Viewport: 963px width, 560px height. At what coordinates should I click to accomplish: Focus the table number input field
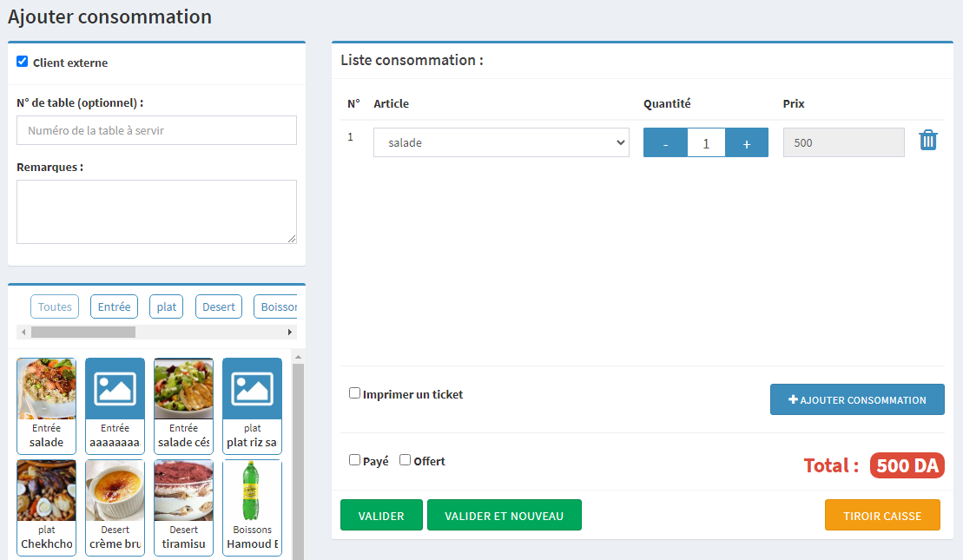156,130
